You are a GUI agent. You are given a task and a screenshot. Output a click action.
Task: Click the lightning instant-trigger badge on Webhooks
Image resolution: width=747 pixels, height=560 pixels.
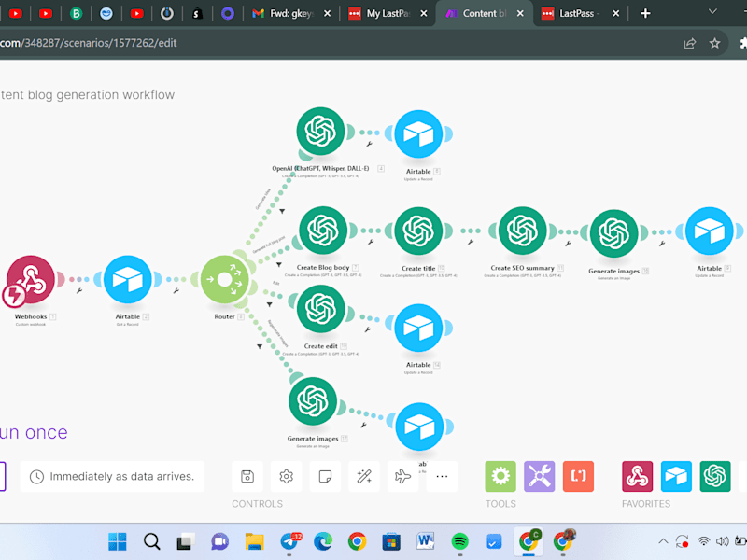point(14,295)
